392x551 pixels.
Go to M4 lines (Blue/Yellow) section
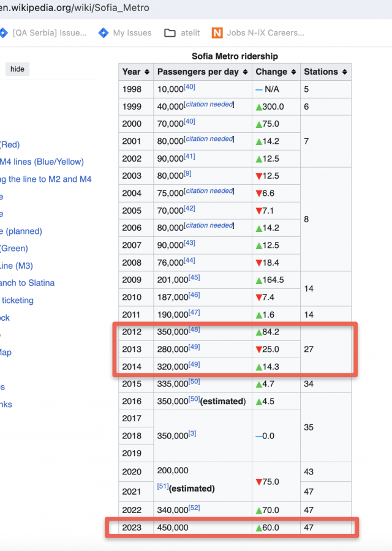coord(42,162)
